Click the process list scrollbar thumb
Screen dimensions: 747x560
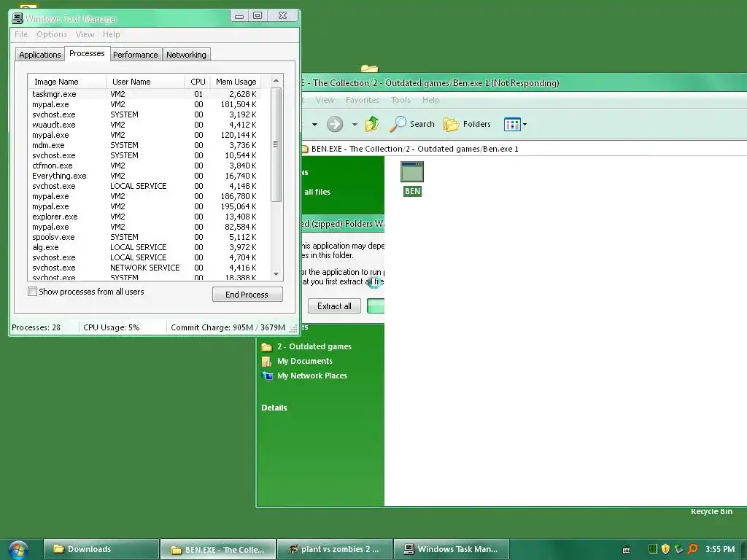(276, 144)
